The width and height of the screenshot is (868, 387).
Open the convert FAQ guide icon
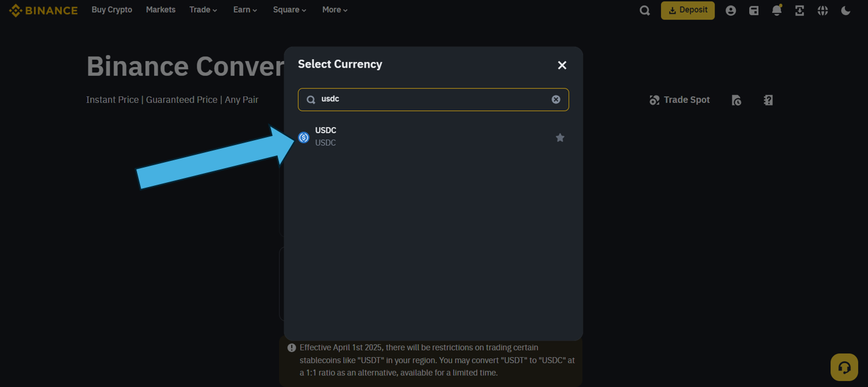(x=768, y=100)
